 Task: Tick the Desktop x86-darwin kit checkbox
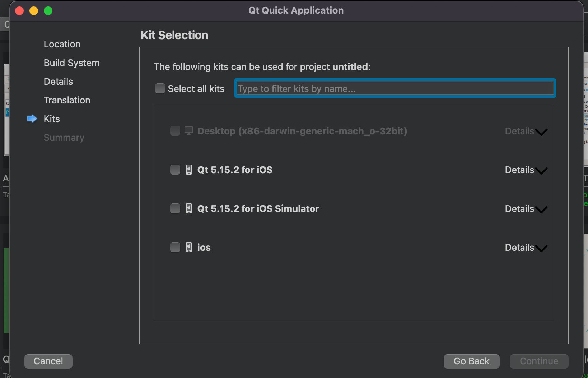point(175,131)
